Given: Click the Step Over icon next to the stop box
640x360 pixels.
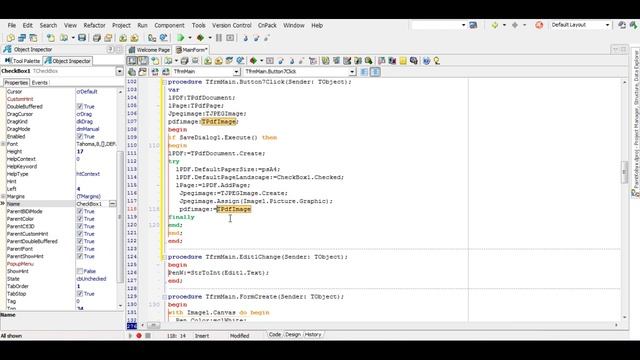Looking at the screenshot, I should pyautogui.click(x=245, y=38).
